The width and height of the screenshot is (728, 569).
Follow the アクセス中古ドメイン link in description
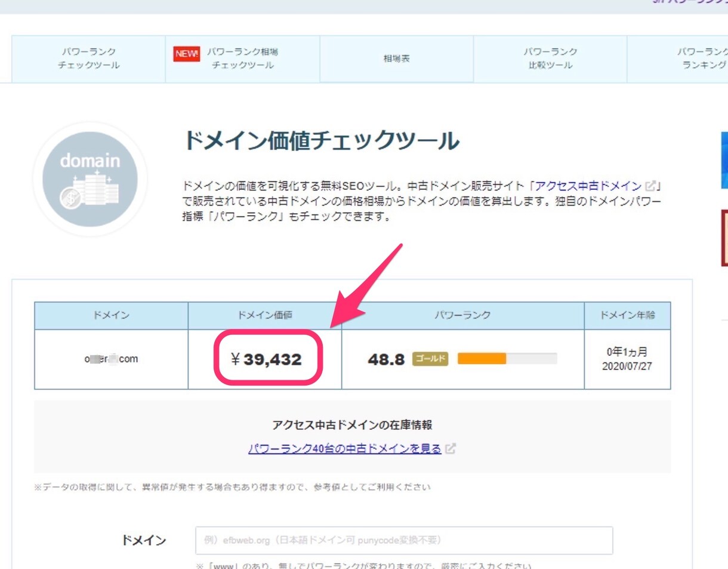(588, 186)
